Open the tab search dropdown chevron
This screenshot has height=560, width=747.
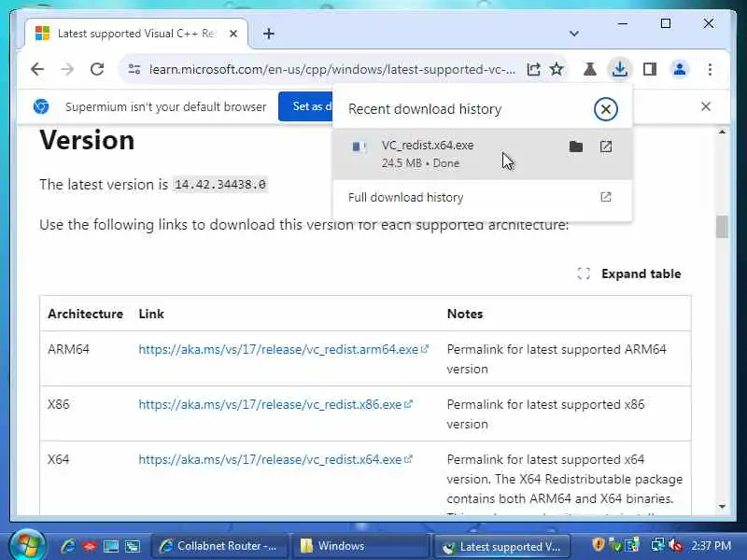point(574,34)
